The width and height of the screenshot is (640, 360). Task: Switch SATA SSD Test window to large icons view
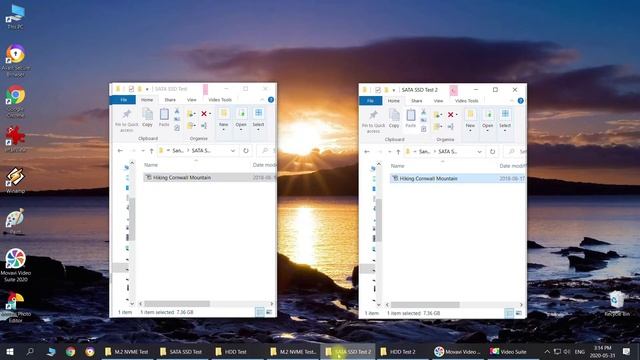(269, 312)
